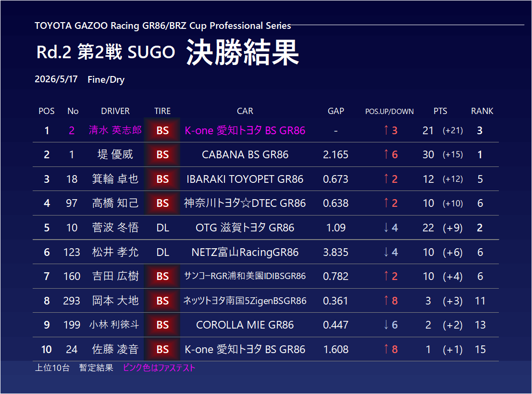
Task: Select the date 2026/5/17
Action: [x=56, y=79]
